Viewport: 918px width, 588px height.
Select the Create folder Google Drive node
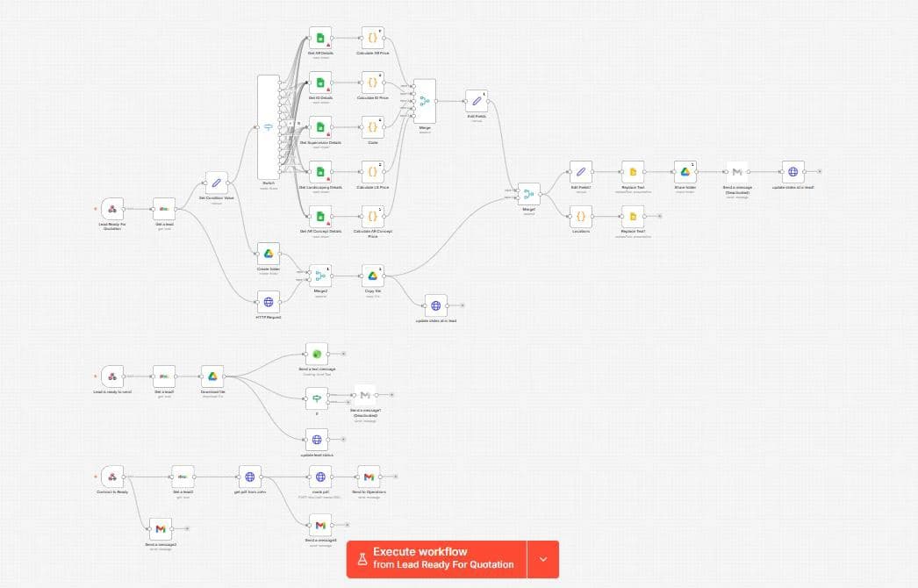269,254
